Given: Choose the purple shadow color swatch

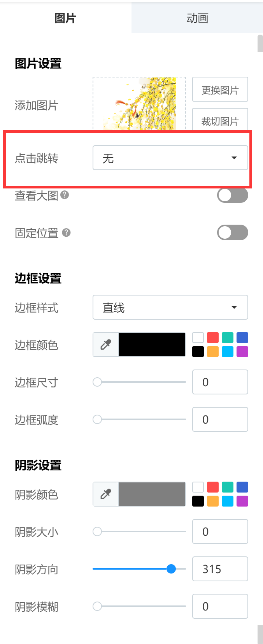Looking at the screenshot, I should pyautogui.click(x=242, y=501).
